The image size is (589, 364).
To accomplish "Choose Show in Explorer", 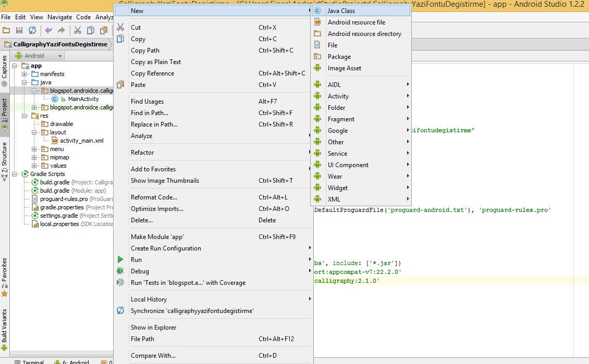I will tap(213, 327).
